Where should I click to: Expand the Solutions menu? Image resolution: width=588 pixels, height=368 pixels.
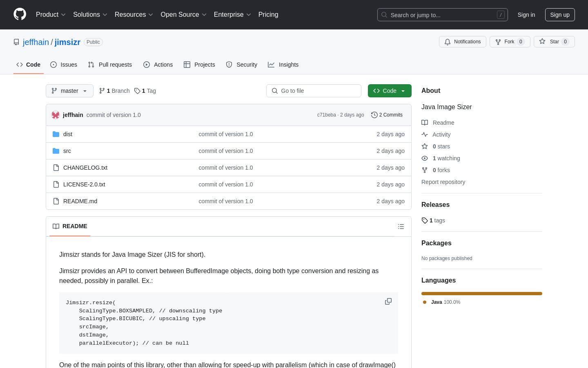(90, 15)
